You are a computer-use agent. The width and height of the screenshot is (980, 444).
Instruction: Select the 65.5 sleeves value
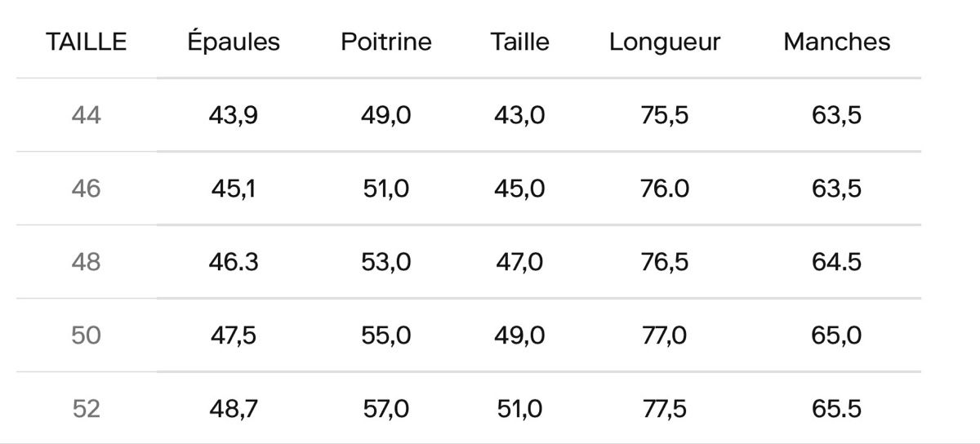click(x=837, y=409)
